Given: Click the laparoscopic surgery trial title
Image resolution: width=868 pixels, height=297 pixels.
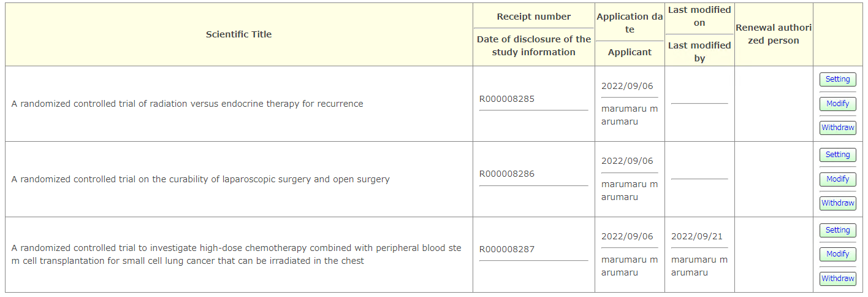Looking at the screenshot, I should pos(200,179).
